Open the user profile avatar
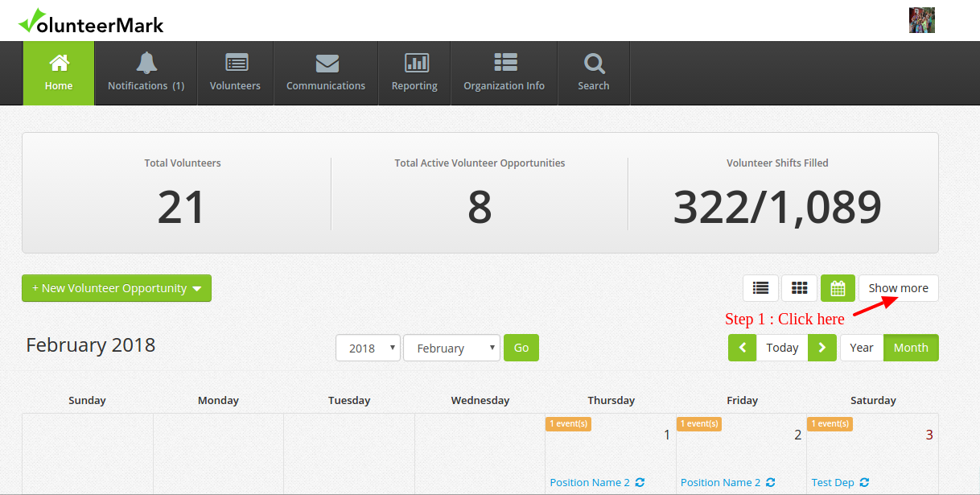 922,20
